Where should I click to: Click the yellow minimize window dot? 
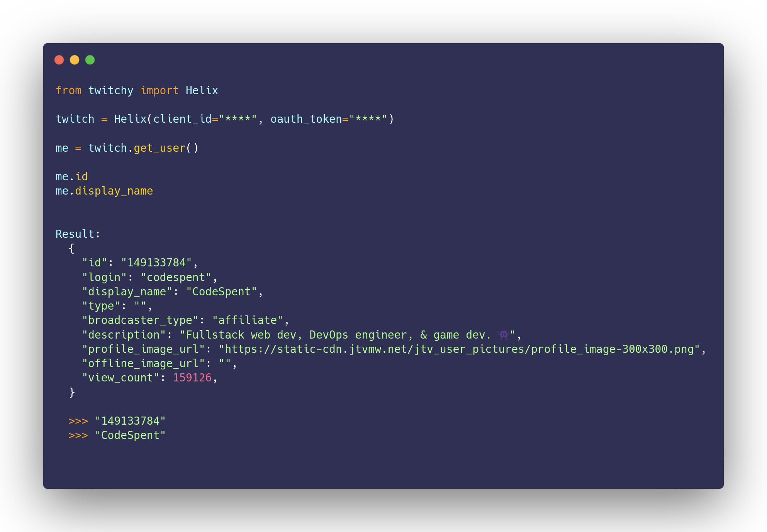(x=75, y=60)
